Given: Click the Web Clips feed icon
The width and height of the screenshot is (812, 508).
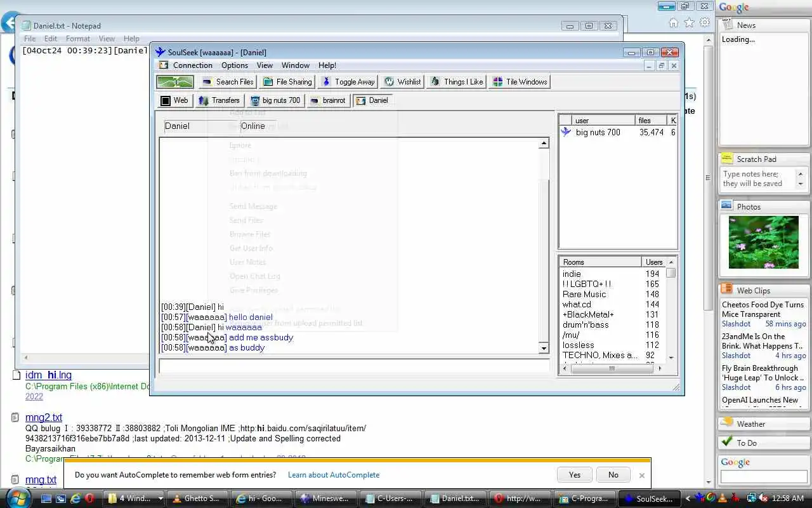Looking at the screenshot, I should 727,290.
